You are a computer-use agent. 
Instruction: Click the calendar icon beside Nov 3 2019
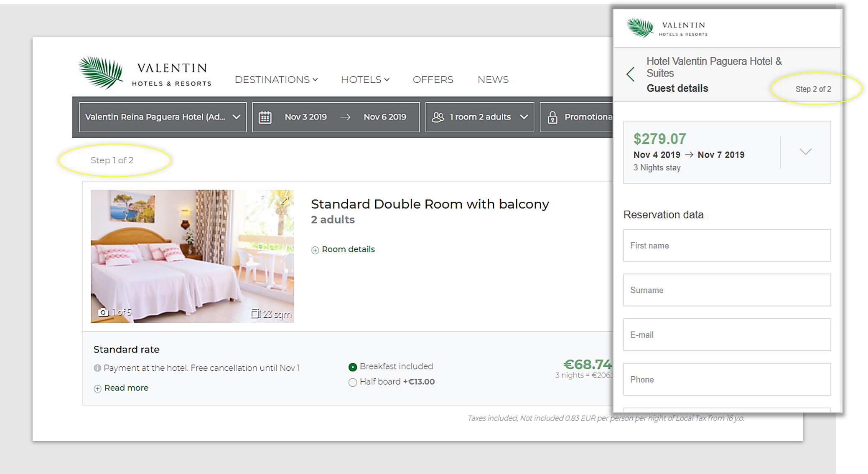coord(265,117)
